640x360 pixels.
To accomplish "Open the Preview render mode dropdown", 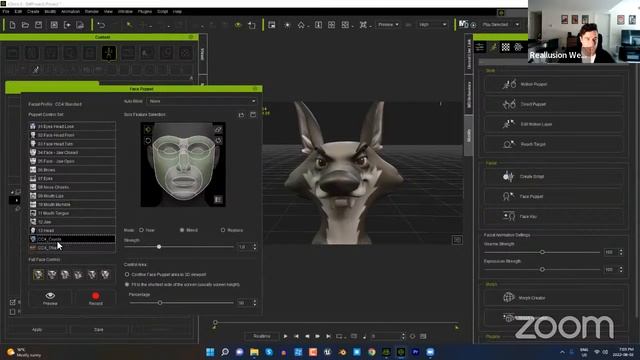I will (388, 25).
